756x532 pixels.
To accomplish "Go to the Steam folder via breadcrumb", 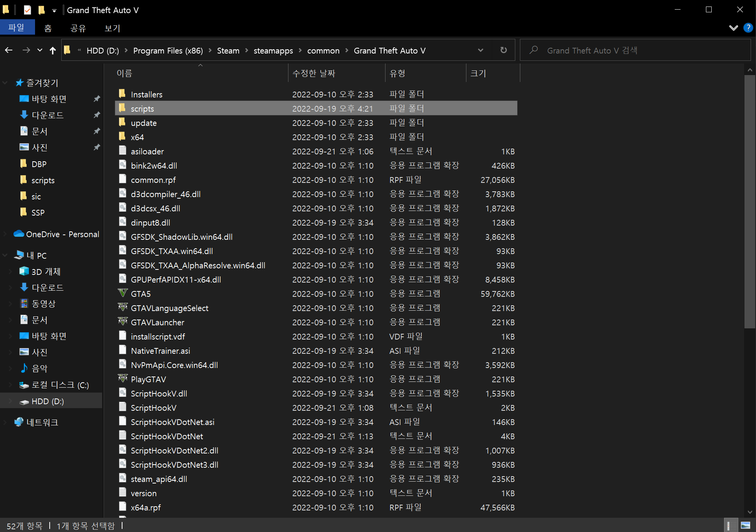I will (x=228, y=50).
